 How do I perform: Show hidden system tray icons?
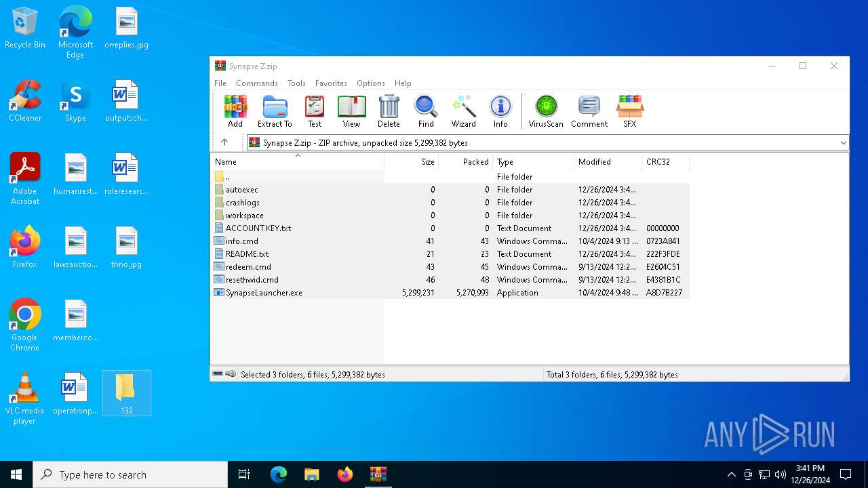click(731, 474)
